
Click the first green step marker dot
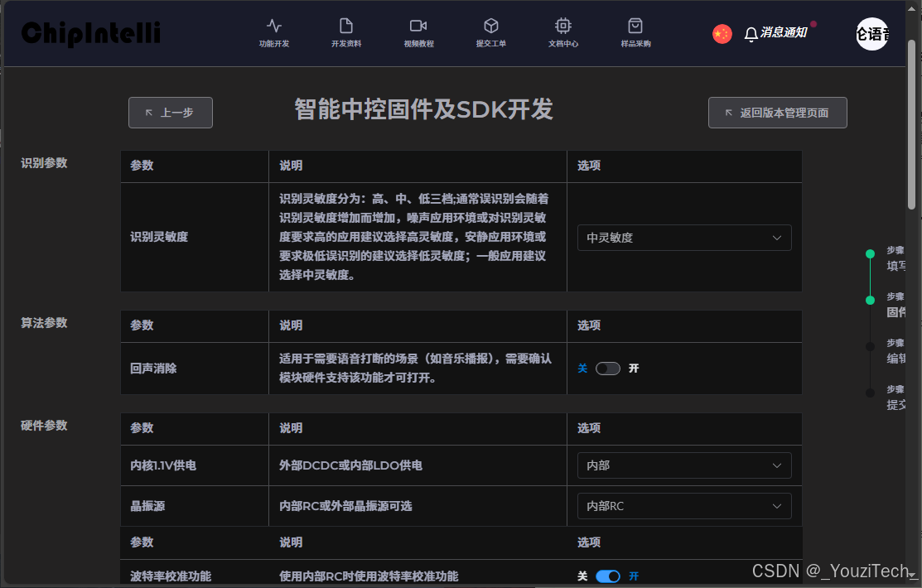coord(870,254)
